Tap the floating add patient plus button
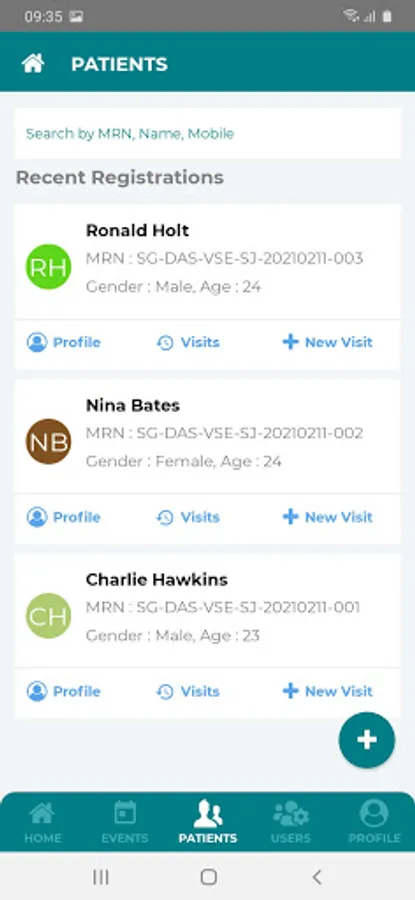Screen dimensions: 415x900 pos(367,740)
